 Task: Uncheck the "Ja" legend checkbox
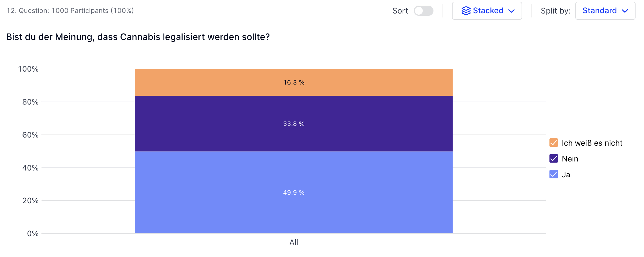click(553, 174)
